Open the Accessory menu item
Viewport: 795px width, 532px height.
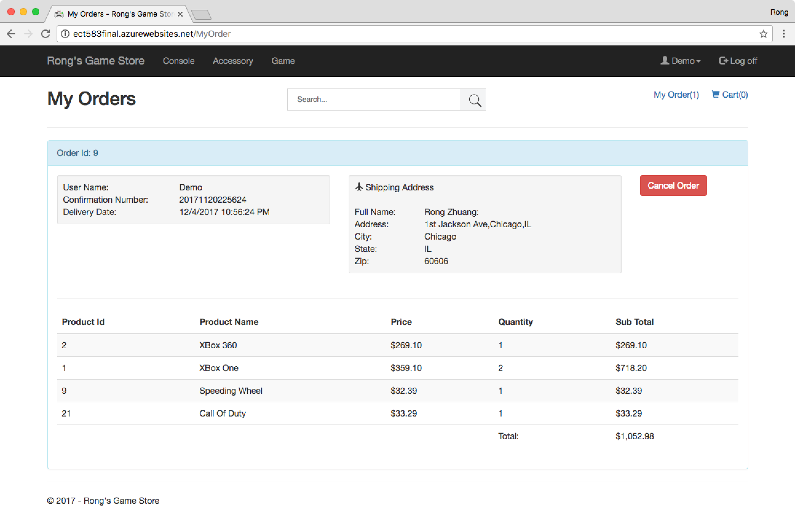point(233,61)
